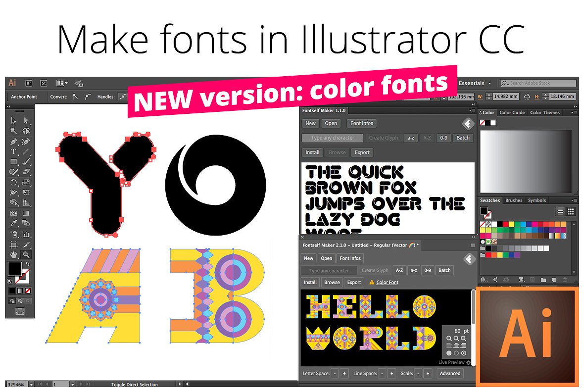Set Fontself preview to center alignment

[456, 345]
